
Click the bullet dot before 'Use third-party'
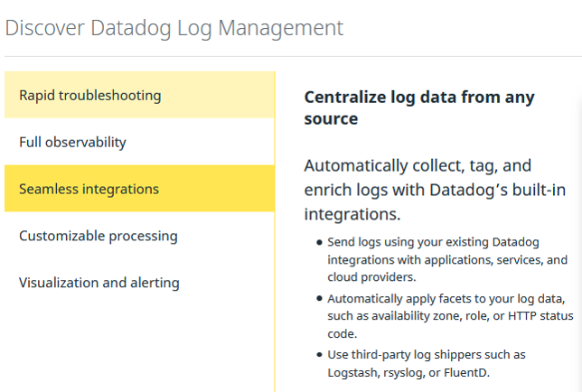[319, 355]
